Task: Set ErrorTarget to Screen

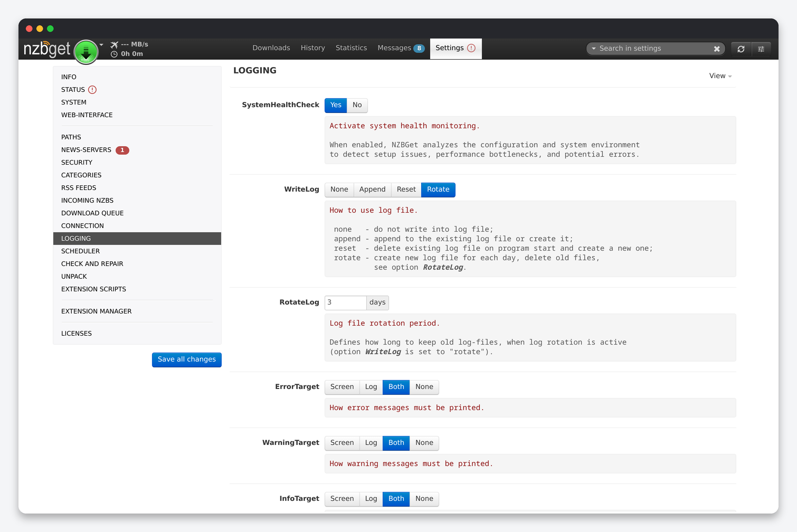Action: [x=342, y=387]
